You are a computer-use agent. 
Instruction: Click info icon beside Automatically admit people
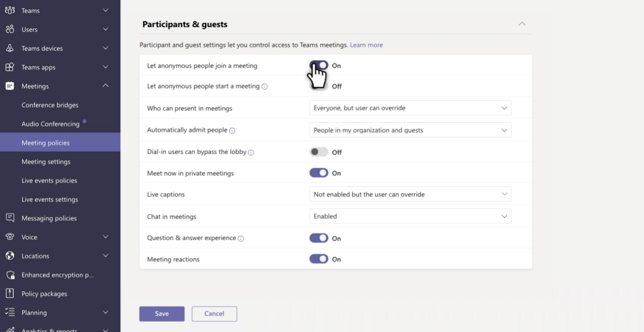232,130
